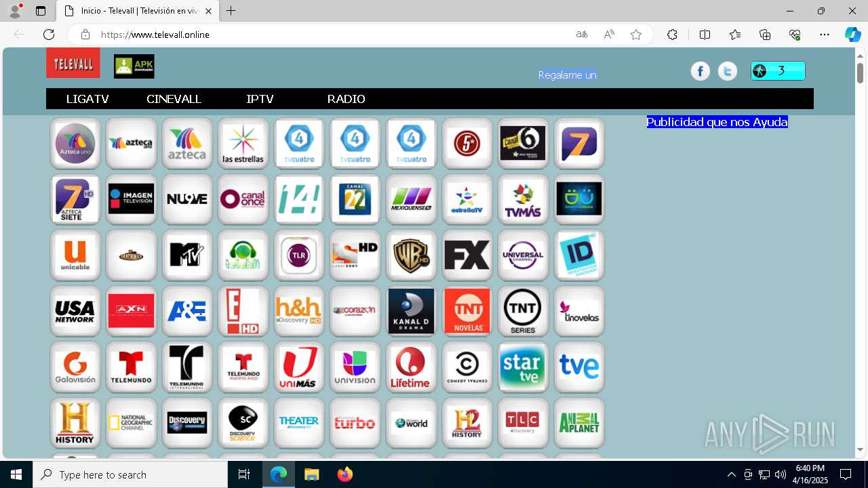Select the Canal 5 channel tile
Viewport: 868px width, 488px height.
pyautogui.click(x=467, y=143)
